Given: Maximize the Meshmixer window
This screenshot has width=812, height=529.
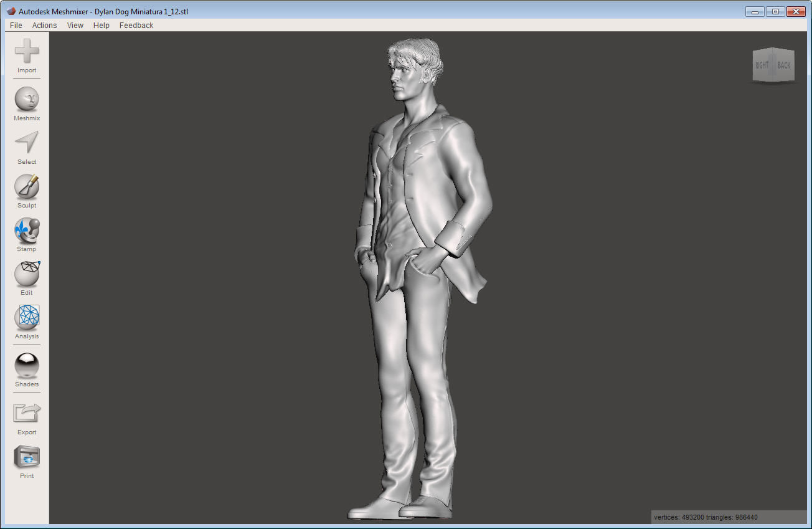Looking at the screenshot, I should coord(775,11).
